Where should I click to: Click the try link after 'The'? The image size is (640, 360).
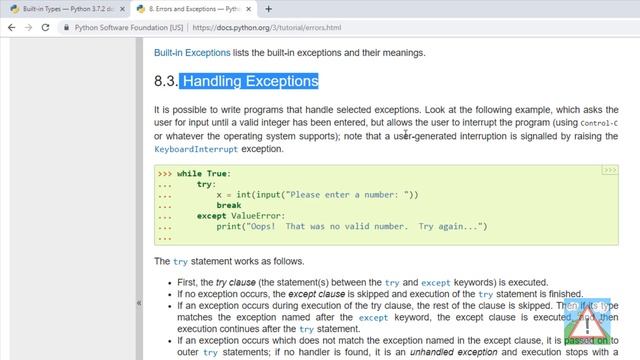pos(180,262)
